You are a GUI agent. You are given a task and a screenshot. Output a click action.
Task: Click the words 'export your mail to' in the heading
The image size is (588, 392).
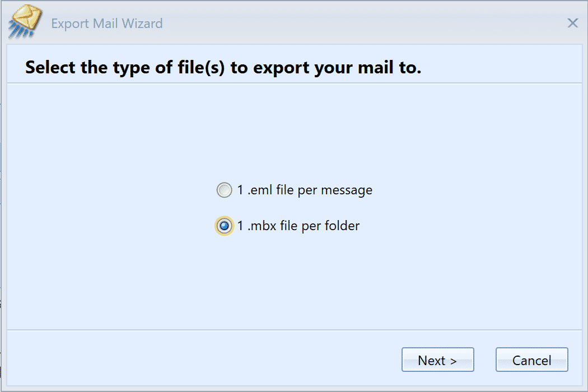[x=326, y=68]
